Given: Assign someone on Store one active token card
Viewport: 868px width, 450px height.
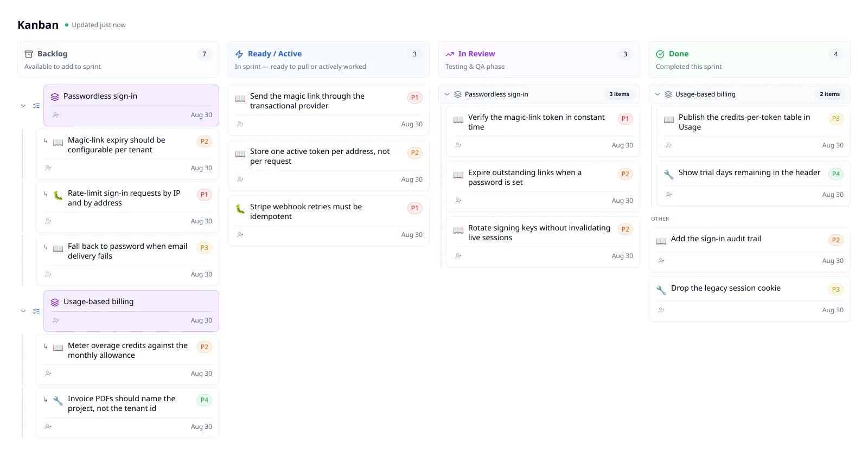Looking at the screenshot, I should click(x=240, y=179).
